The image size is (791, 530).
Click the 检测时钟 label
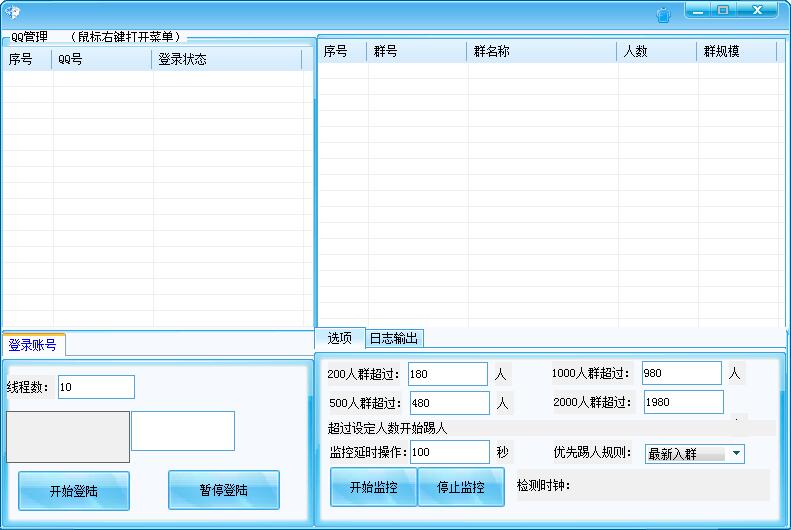click(543, 486)
